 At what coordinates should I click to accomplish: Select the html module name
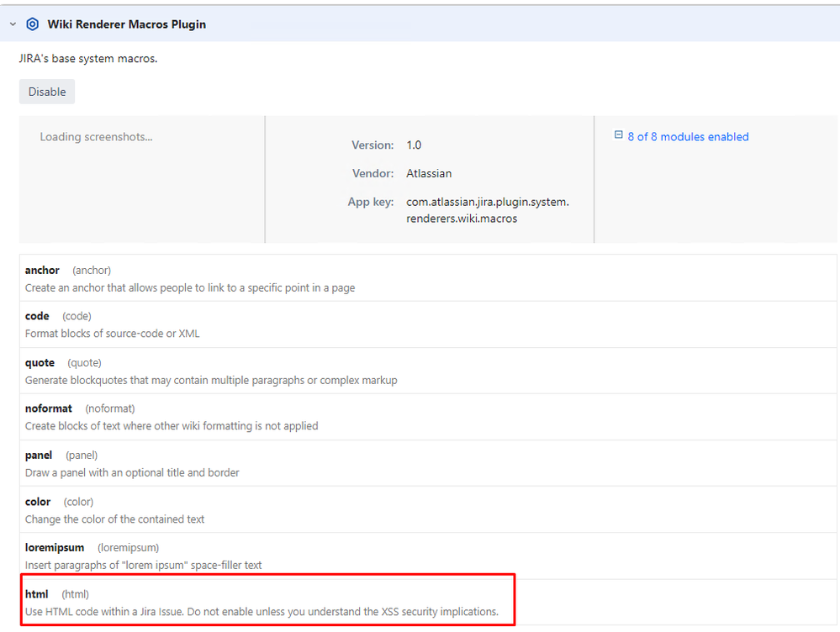pos(36,594)
